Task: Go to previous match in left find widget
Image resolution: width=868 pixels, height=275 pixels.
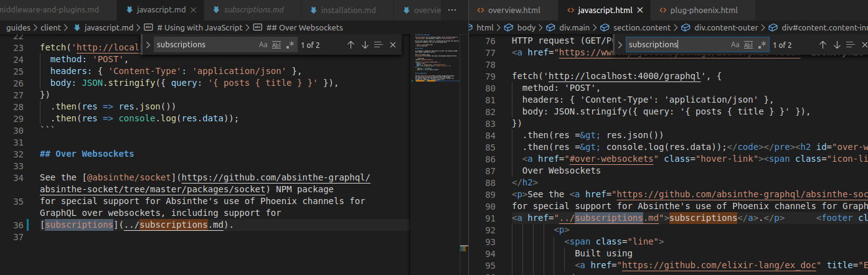Action: click(351, 45)
